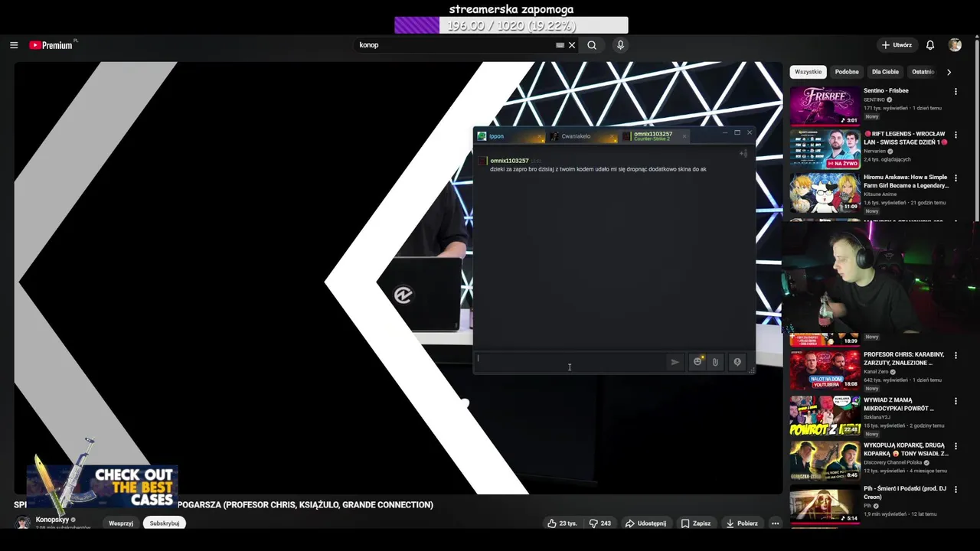The height and width of the screenshot is (551, 980).
Task: Open the Rift Legends live stream thumbnail
Action: pyautogui.click(x=825, y=149)
